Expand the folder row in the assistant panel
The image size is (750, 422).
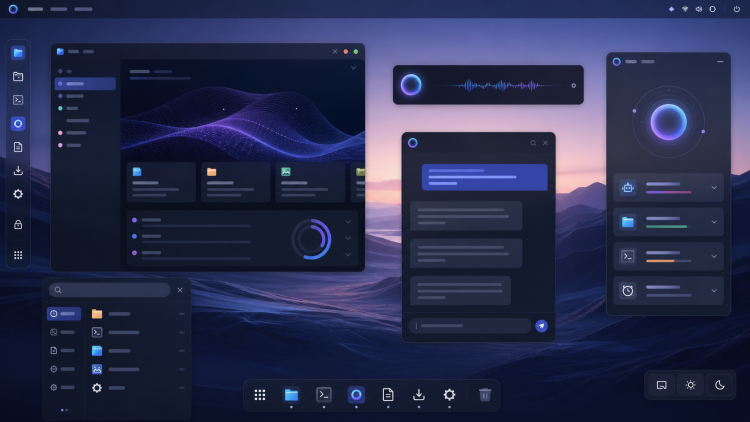(714, 222)
